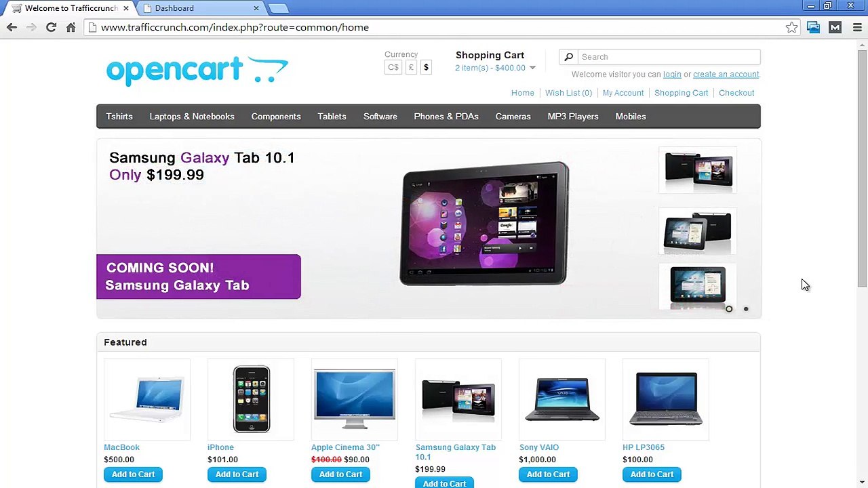Close the Welcome to Trafficrunch tab

tap(125, 8)
